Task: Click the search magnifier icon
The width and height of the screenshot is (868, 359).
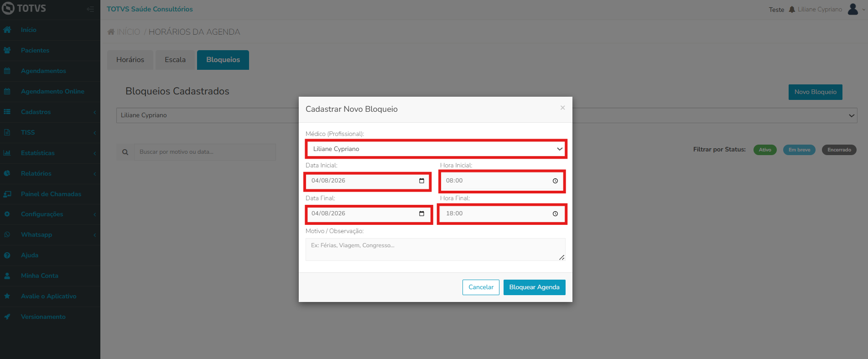Action: click(x=125, y=152)
